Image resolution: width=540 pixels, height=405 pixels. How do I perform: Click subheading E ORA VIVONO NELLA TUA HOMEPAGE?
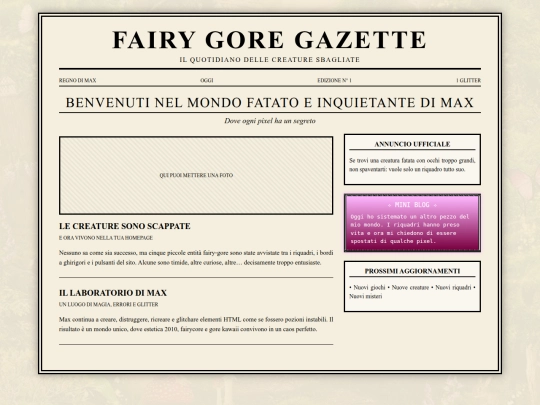pos(106,238)
